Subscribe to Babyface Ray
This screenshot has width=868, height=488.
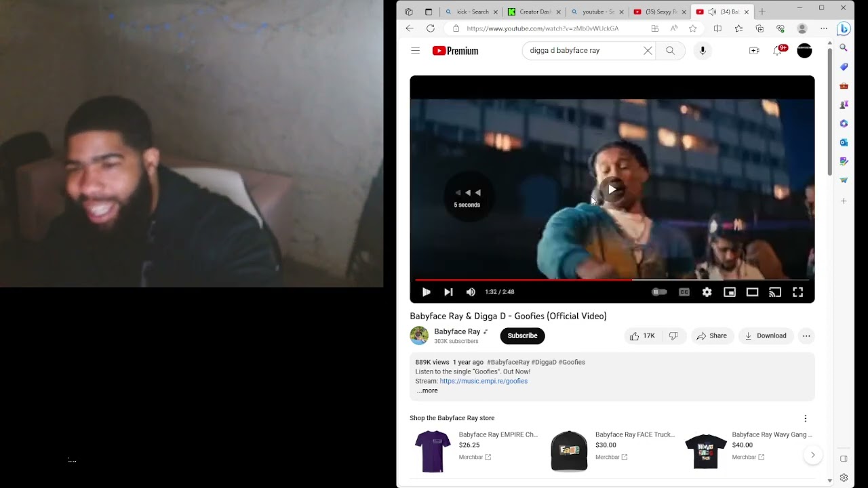click(522, 335)
